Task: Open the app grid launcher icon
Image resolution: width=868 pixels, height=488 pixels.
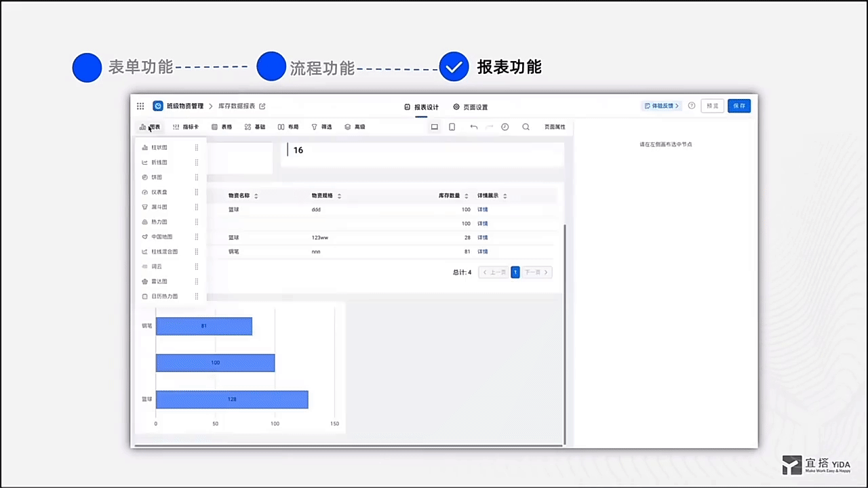Action: point(140,106)
